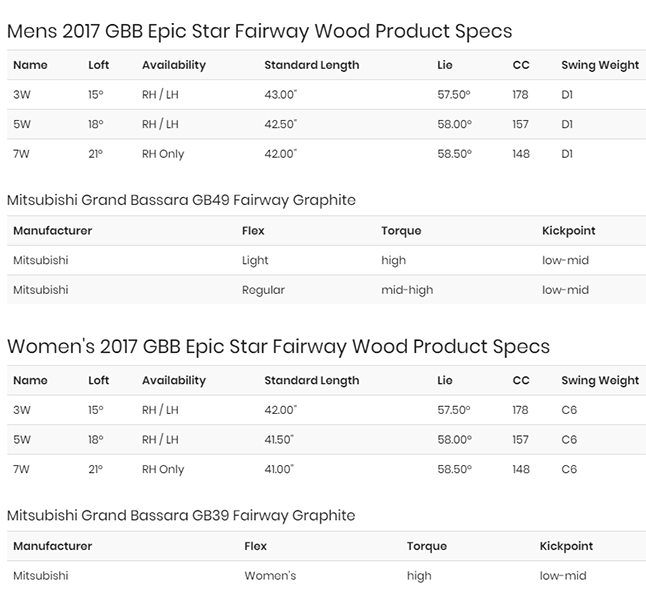646x598 pixels.
Task: Click the Torque header in GB49 shaft table
Action: tap(401, 231)
